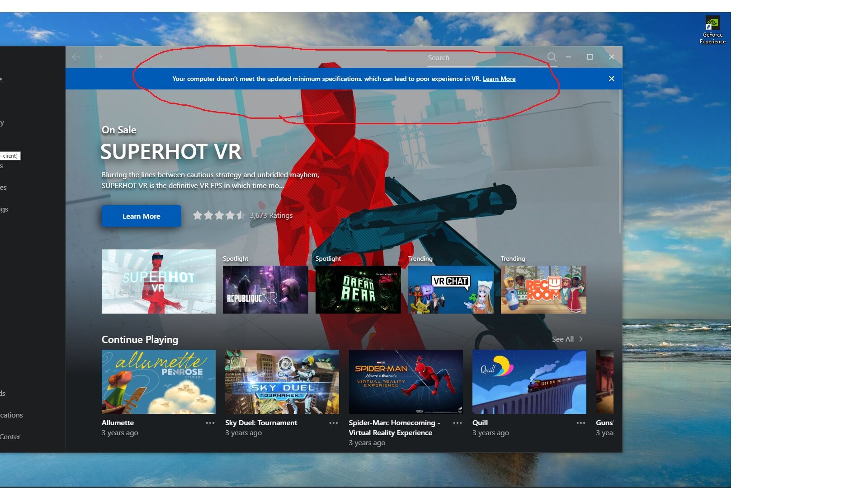Open more options for Sky Duel: Tournament
The width and height of the screenshot is (868, 488).
click(x=334, y=423)
